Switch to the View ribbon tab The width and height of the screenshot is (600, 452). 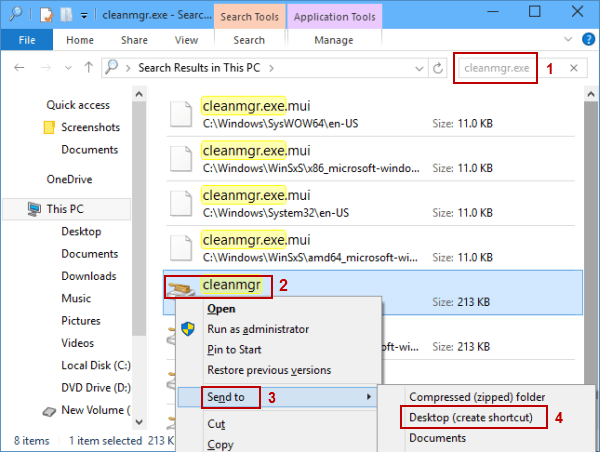pos(186,40)
